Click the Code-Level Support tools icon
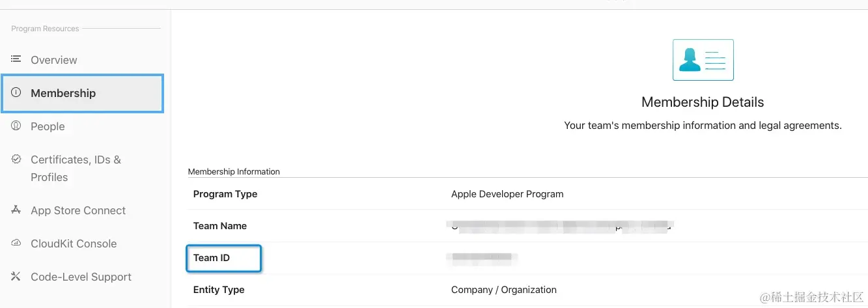This screenshot has width=868, height=308. tap(16, 276)
